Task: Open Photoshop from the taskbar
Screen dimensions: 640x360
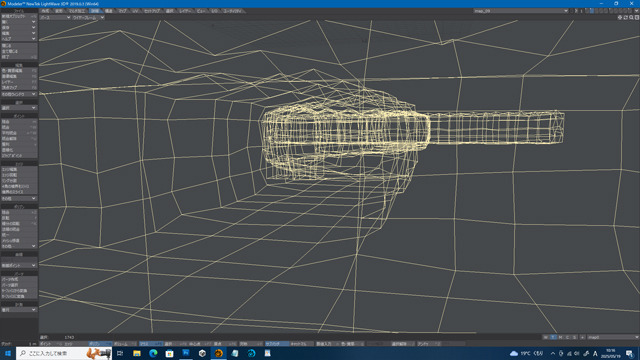Action: (x=186, y=353)
